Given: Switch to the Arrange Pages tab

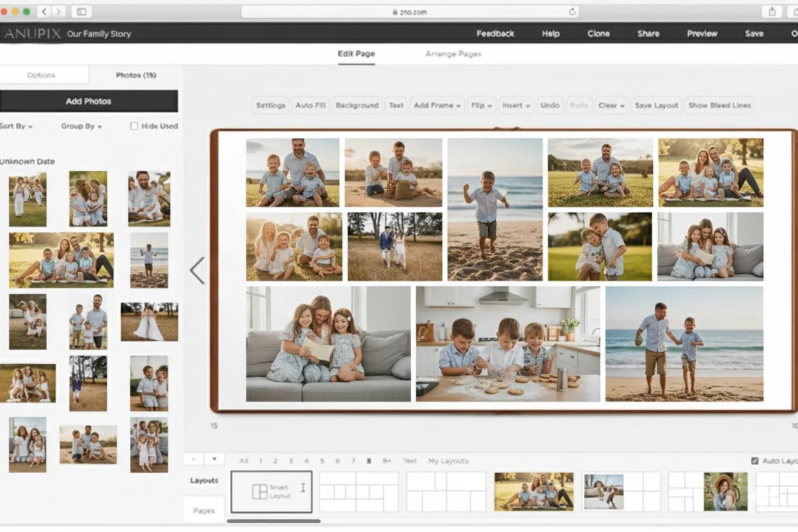Looking at the screenshot, I should [x=453, y=54].
